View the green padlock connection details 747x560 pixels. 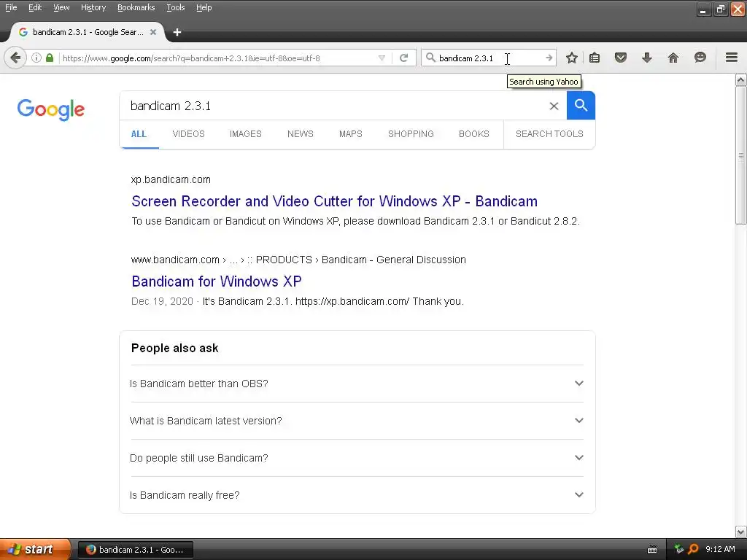50,58
